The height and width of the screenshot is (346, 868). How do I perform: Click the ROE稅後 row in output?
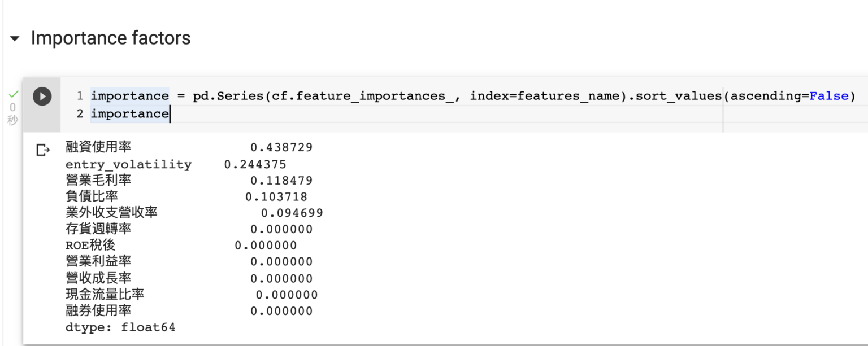90,246
